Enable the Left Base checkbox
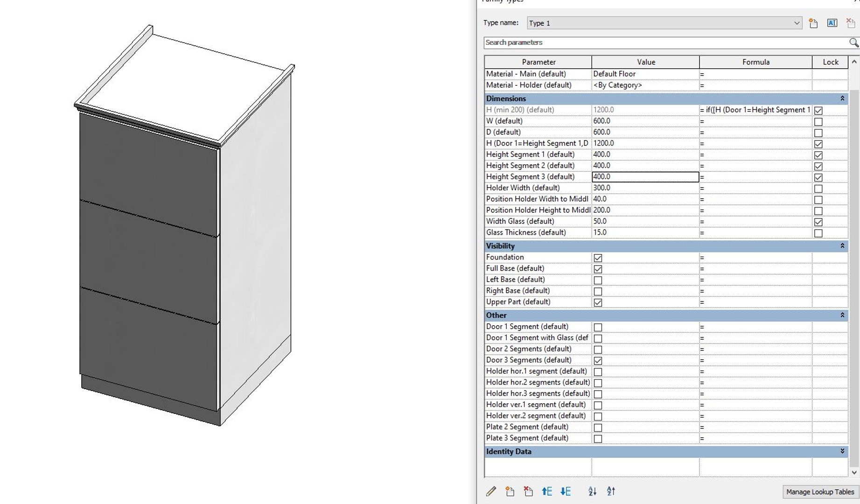860x504 pixels. (598, 280)
